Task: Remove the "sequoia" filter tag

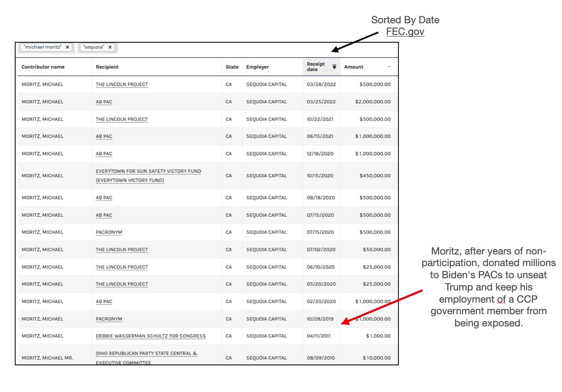Action: point(110,48)
